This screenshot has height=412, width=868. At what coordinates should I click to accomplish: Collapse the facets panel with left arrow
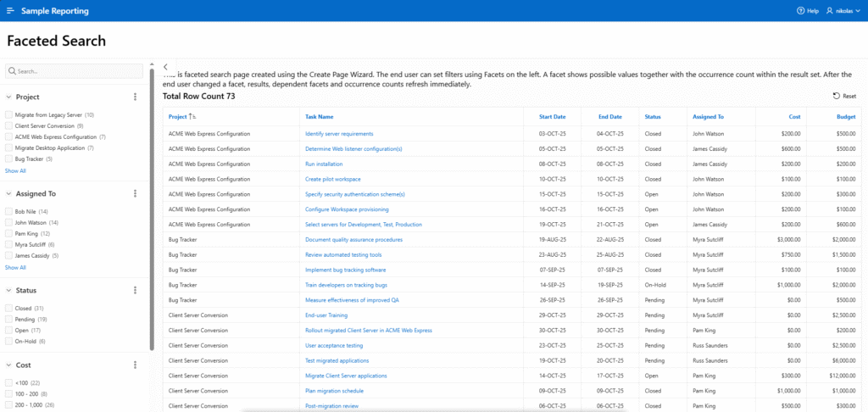tap(166, 67)
